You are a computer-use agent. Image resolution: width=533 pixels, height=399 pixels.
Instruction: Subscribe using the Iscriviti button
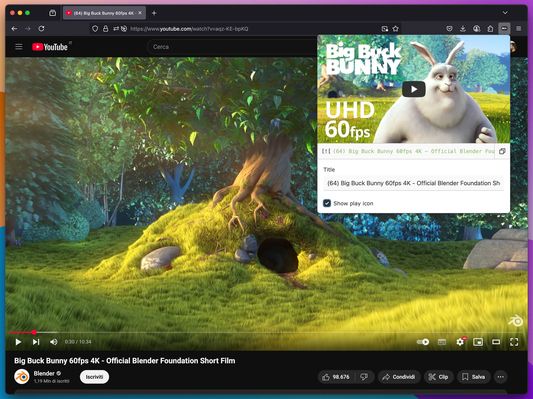click(x=94, y=377)
